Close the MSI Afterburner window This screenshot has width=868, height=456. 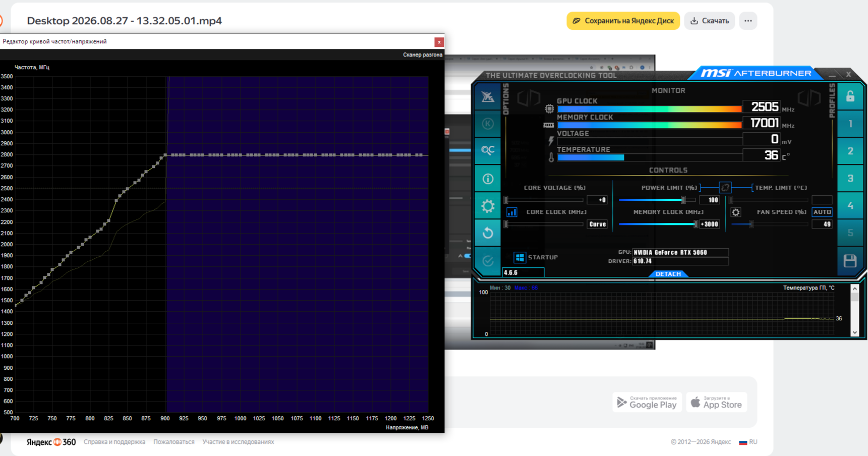pyautogui.click(x=849, y=74)
